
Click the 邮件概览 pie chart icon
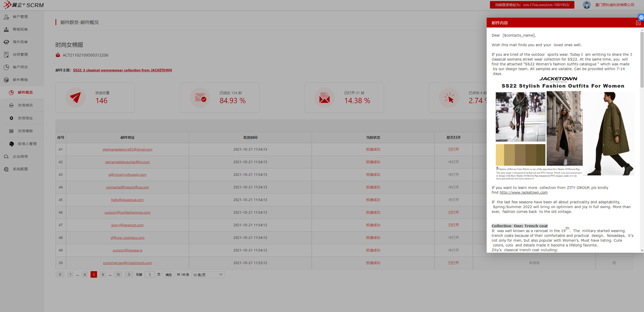[11, 93]
